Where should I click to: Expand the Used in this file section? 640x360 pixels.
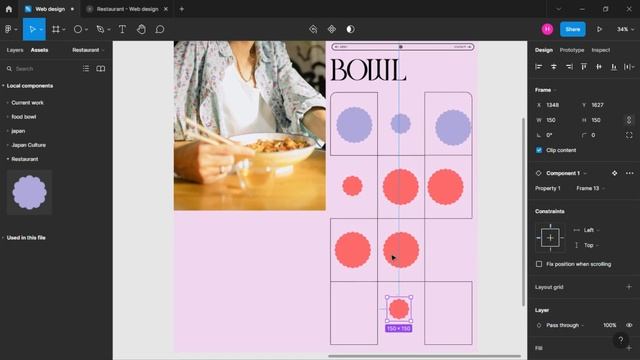(x=26, y=238)
